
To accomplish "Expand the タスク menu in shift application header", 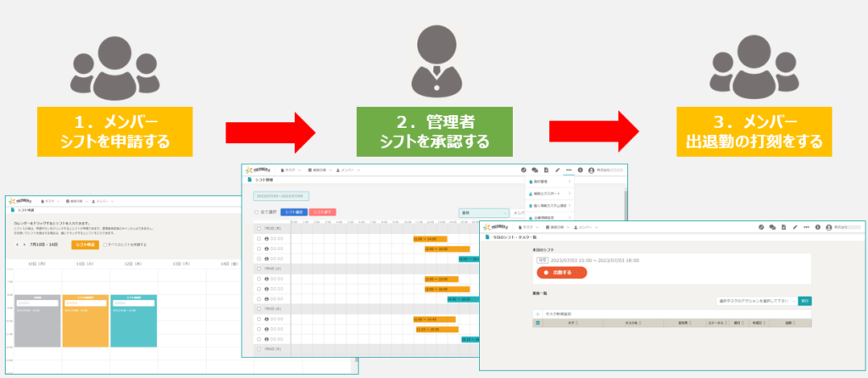I will [x=50, y=202].
